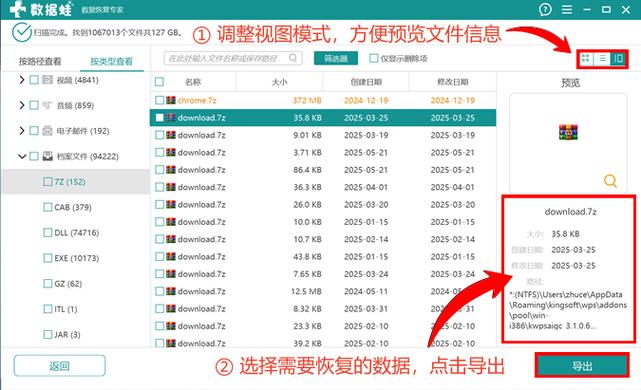The image size is (641, 390).
Task: Toggle checkbox of selected 35.8 KB download.7z
Action: point(159,118)
